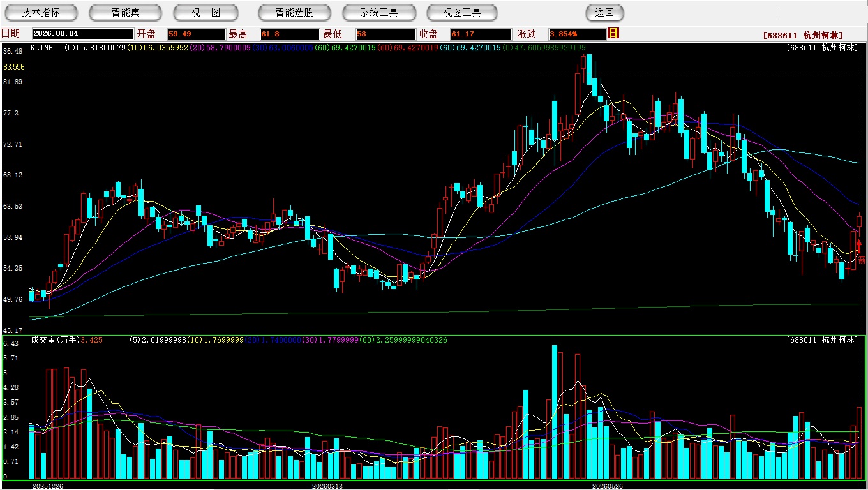Screen dimensions: 868x490
Task: Open the 智能集 menu button
Action: [126, 12]
